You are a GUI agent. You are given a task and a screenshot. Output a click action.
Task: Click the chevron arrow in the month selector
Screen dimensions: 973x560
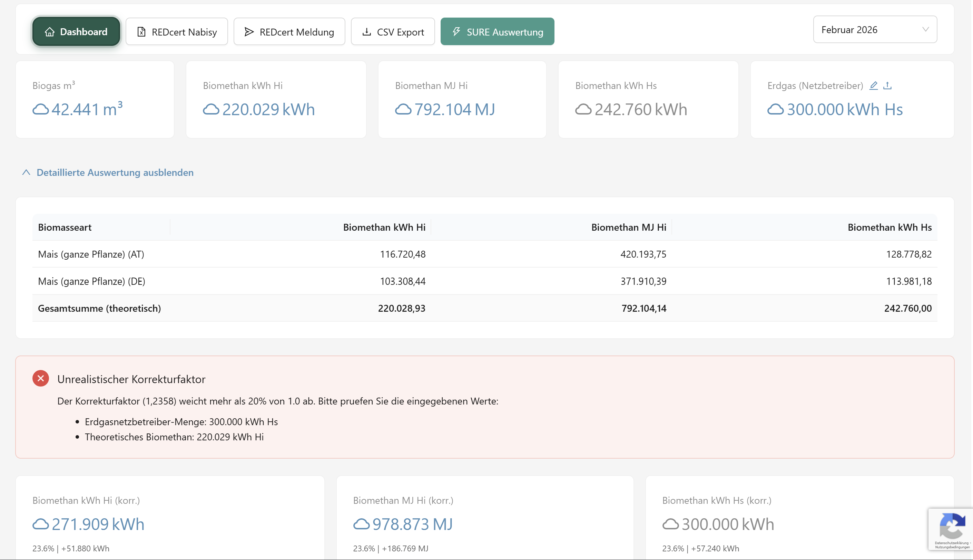(x=925, y=30)
